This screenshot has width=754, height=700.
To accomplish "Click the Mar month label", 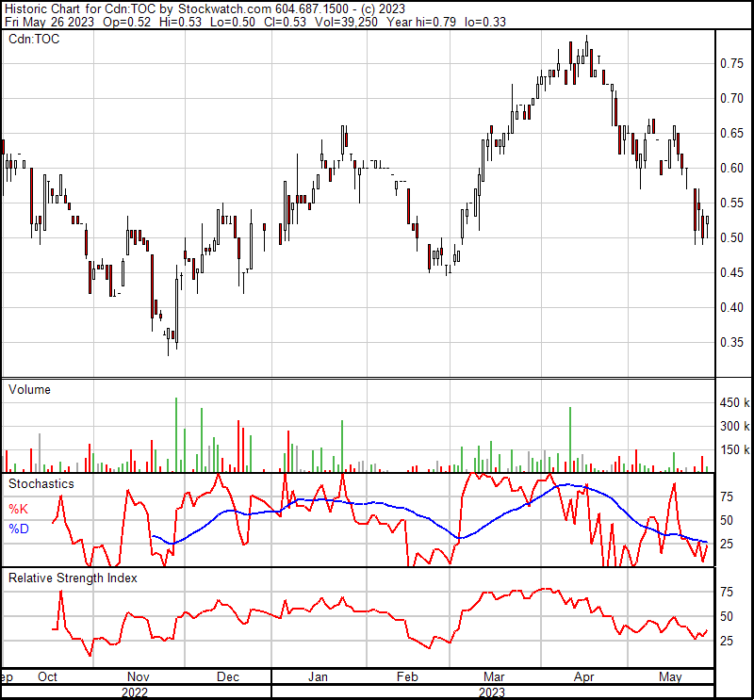I will coord(494,677).
